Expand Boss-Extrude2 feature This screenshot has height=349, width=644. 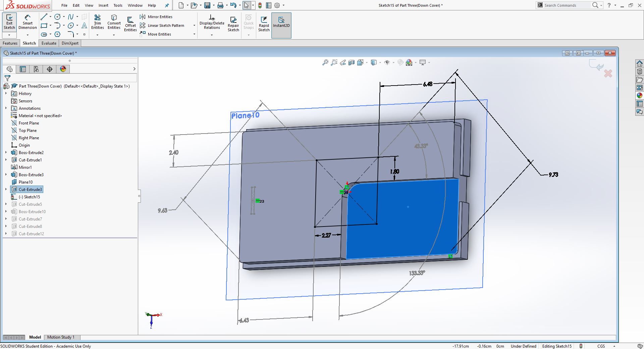coord(6,153)
